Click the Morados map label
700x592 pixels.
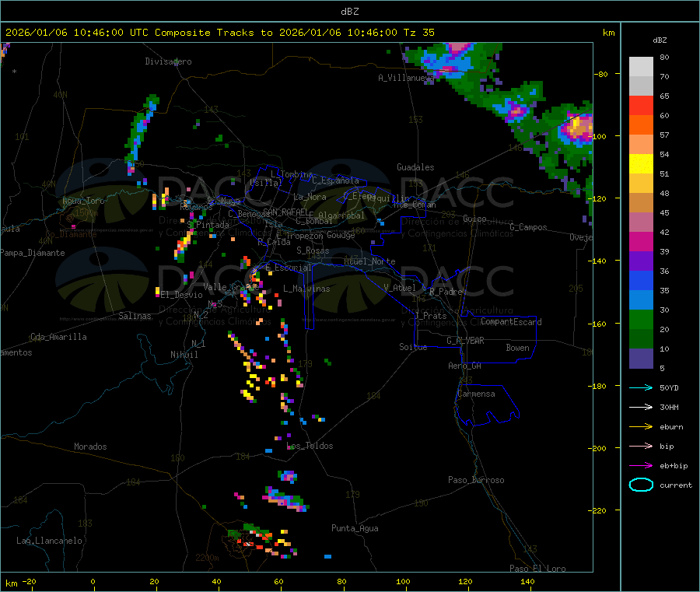tap(90, 447)
